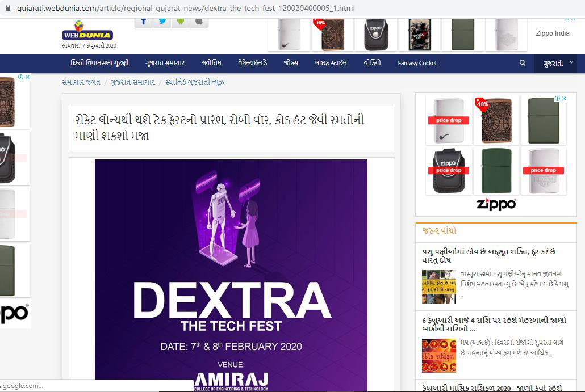Open the DEXTRA Tech Fest poster image

pyautogui.click(x=231, y=275)
